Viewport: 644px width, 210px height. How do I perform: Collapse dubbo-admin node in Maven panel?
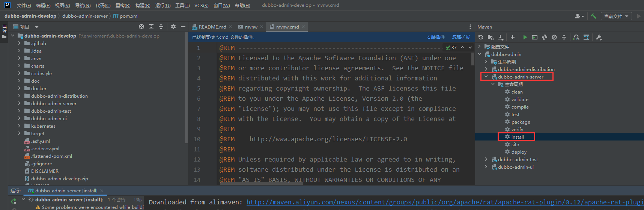[x=479, y=54]
